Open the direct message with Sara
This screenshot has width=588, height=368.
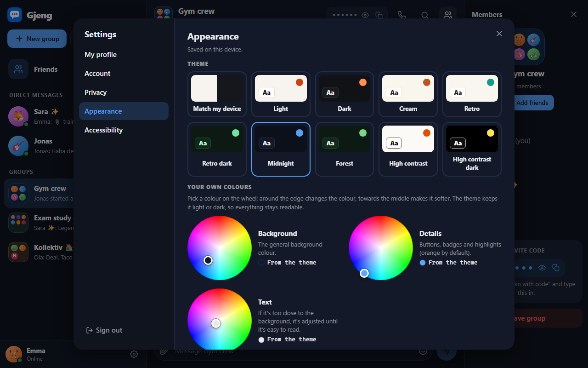point(39,117)
